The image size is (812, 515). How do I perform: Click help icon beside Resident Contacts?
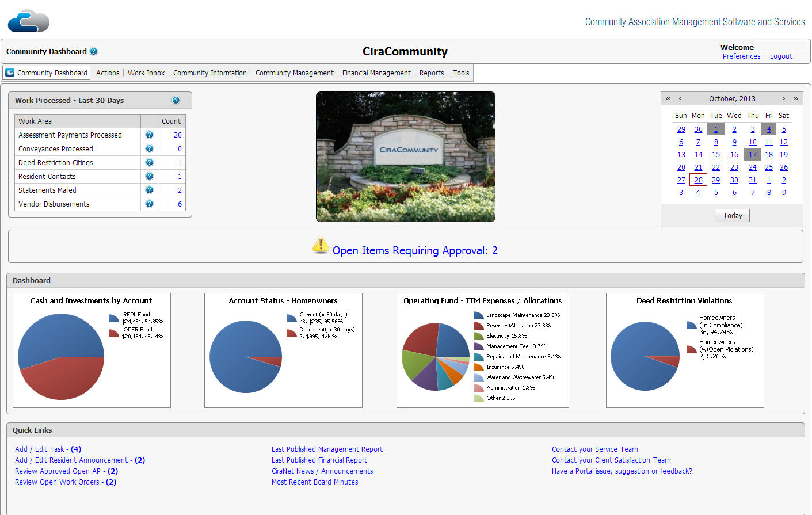[x=149, y=176]
